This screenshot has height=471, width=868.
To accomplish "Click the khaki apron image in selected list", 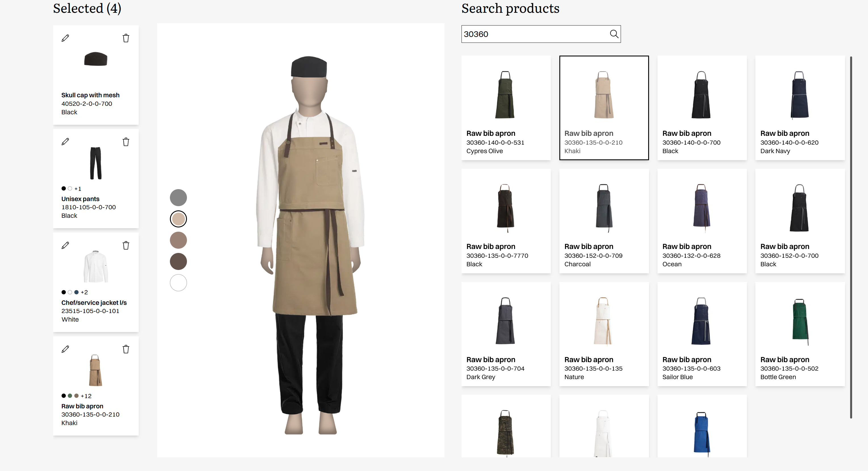I will [95, 370].
